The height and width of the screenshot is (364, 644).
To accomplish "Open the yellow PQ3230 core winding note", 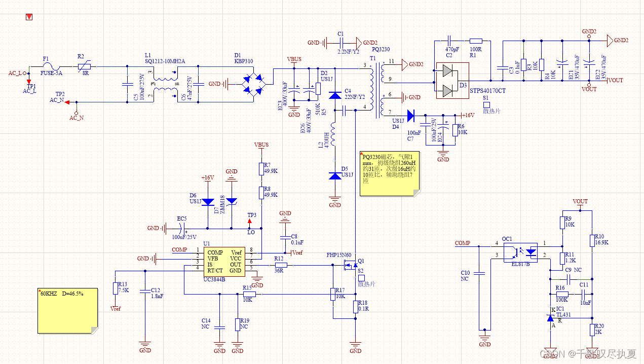I will pos(390,173).
